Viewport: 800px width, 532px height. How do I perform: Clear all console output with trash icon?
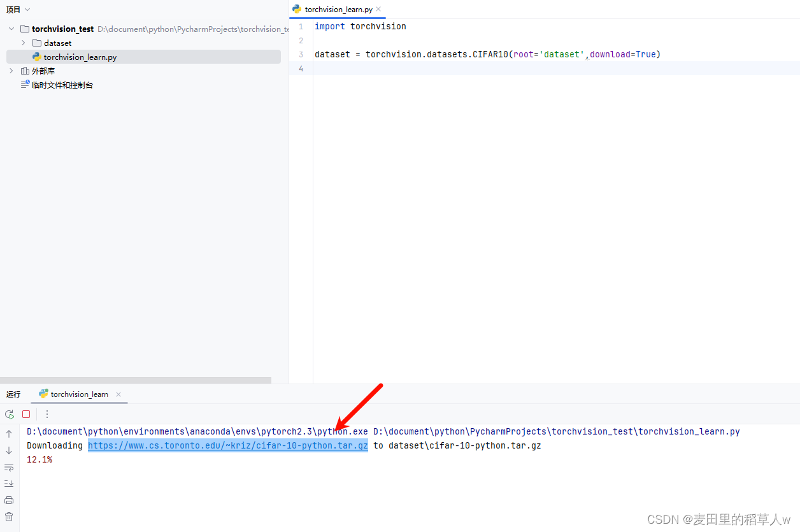[x=9, y=517]
